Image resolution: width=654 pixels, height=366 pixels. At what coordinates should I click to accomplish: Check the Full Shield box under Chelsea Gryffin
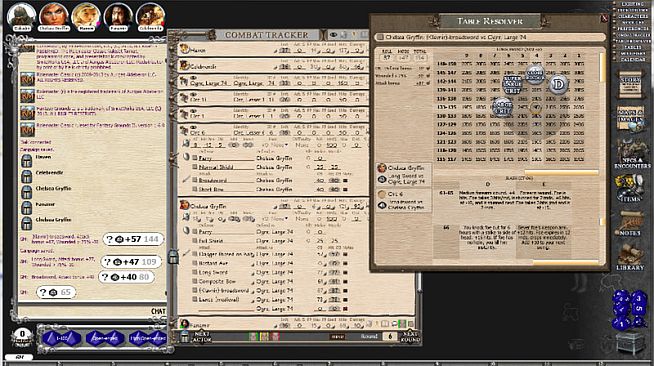(195, 241)
